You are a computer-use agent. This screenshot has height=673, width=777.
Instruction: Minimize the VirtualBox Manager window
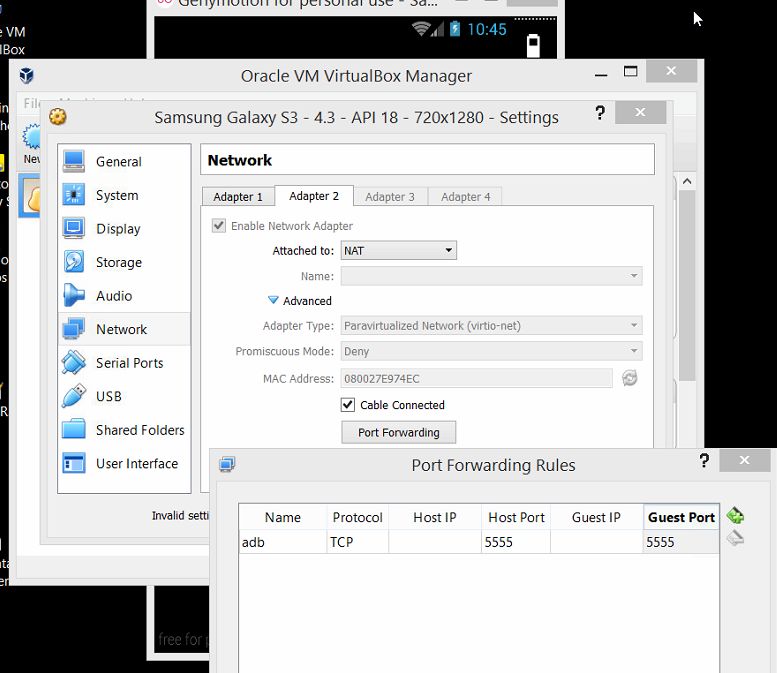601,74
